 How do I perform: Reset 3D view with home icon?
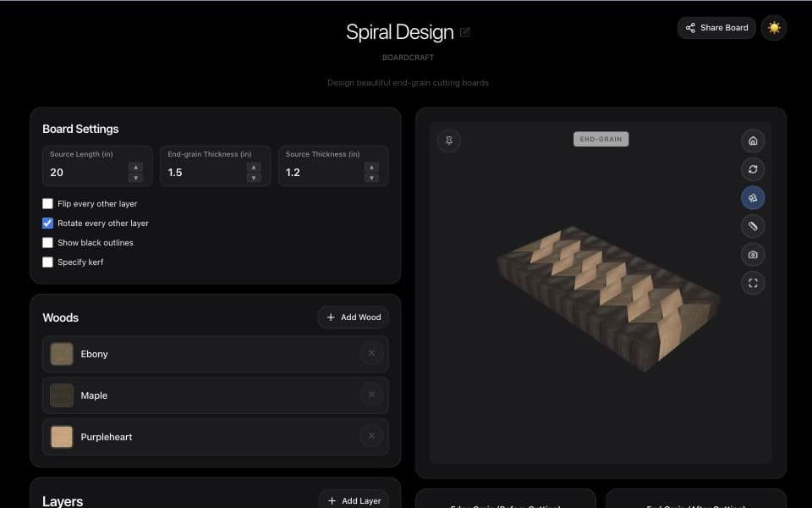click(753, 141)
